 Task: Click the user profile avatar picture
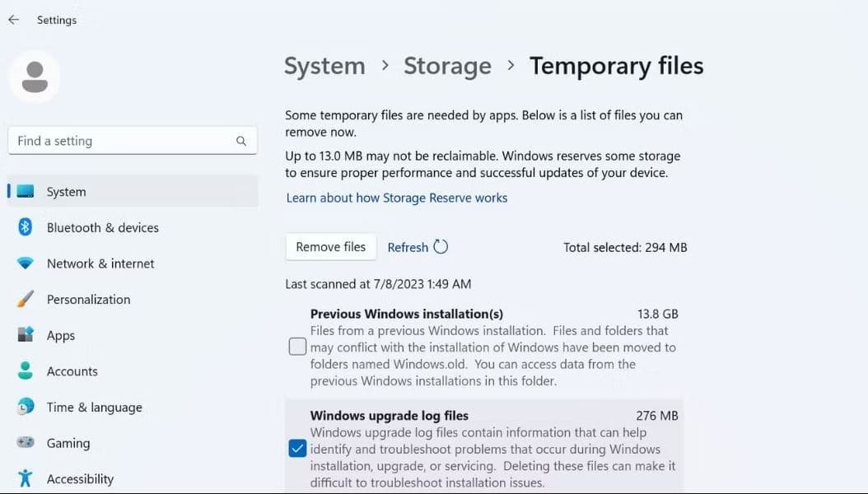pyautogui.click(x=35, y=77)
